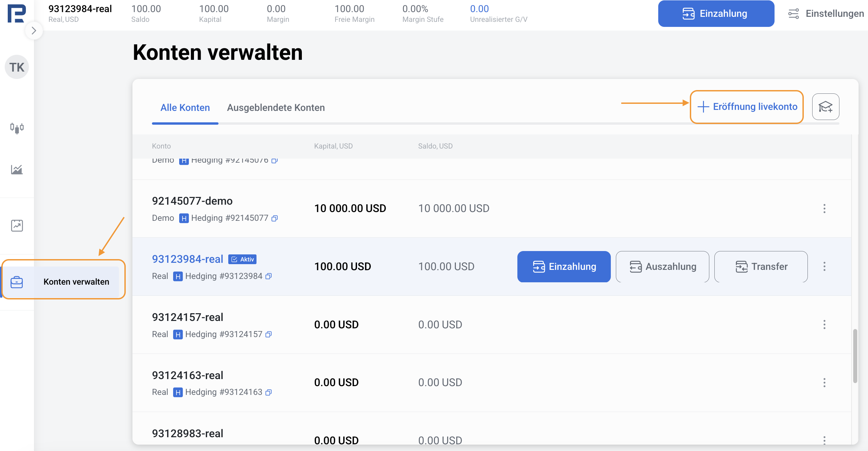This screenshot has height=451, width=868.
Task: Click Auszahlung button for active account
Action: pos(662,266)
